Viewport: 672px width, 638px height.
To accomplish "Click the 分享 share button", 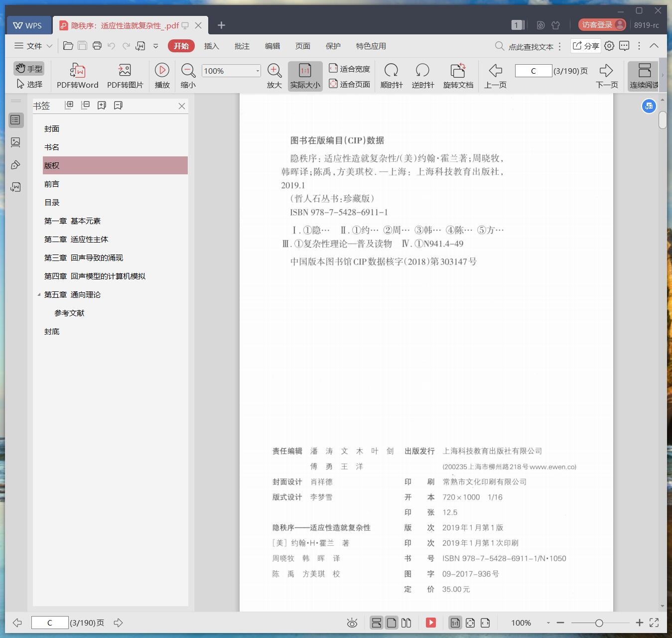I will coord(585,46).
